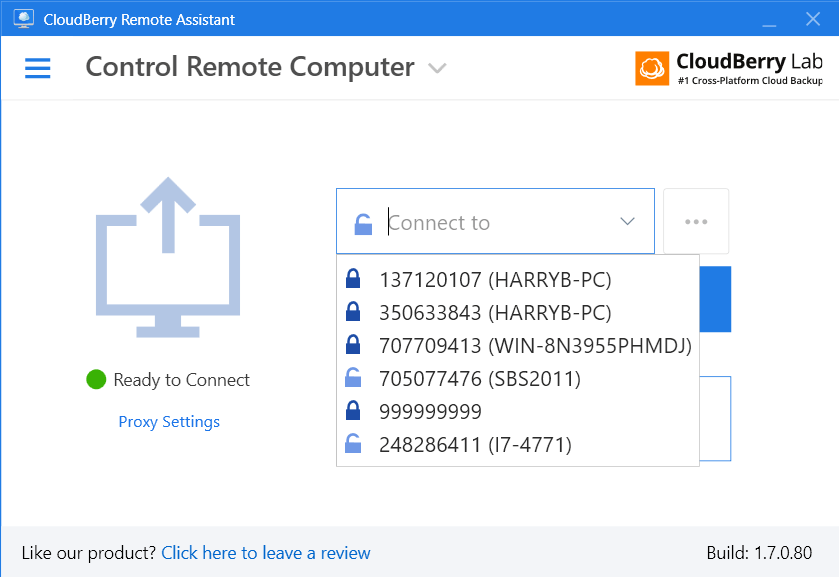Click the lock icon beside 137120107
The width and height of the screenshot is (839, 577).
[x=352, y=279]
